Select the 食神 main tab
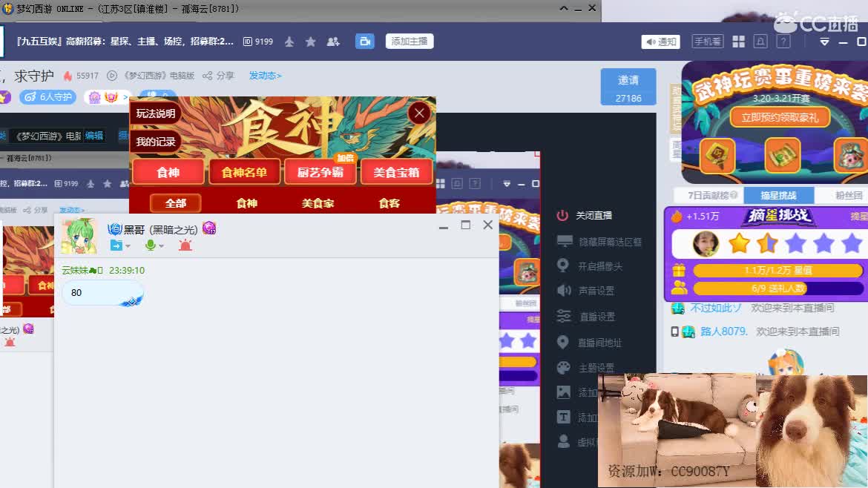The width and height of the screenshot is (868, 488). (x=168, y=173)
